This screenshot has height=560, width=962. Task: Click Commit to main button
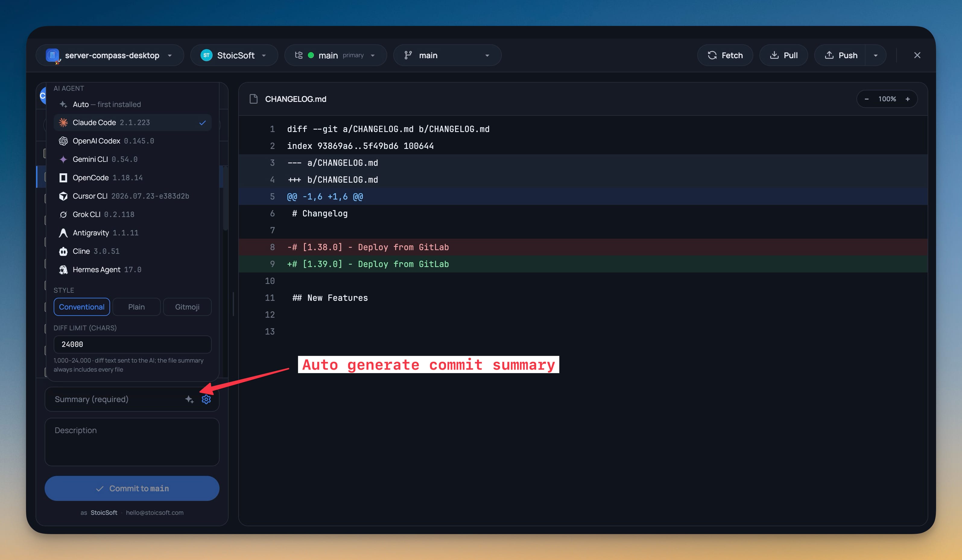(132, 489)
